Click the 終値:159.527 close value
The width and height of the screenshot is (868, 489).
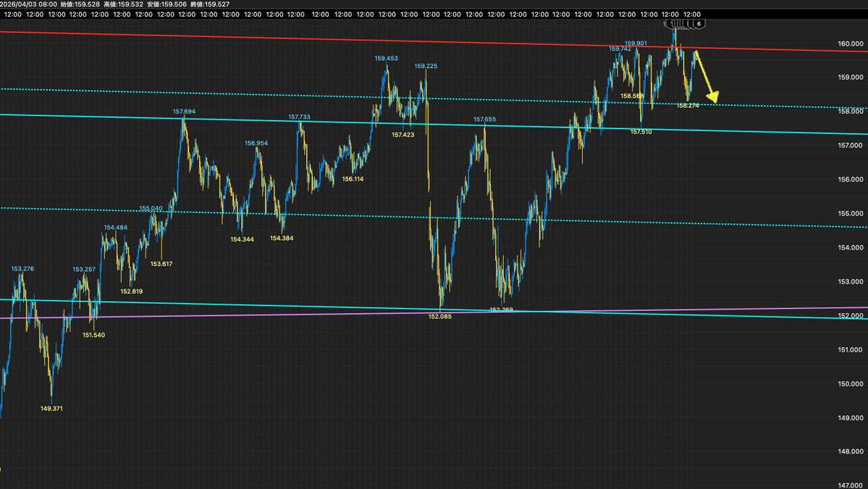[210, 4]
